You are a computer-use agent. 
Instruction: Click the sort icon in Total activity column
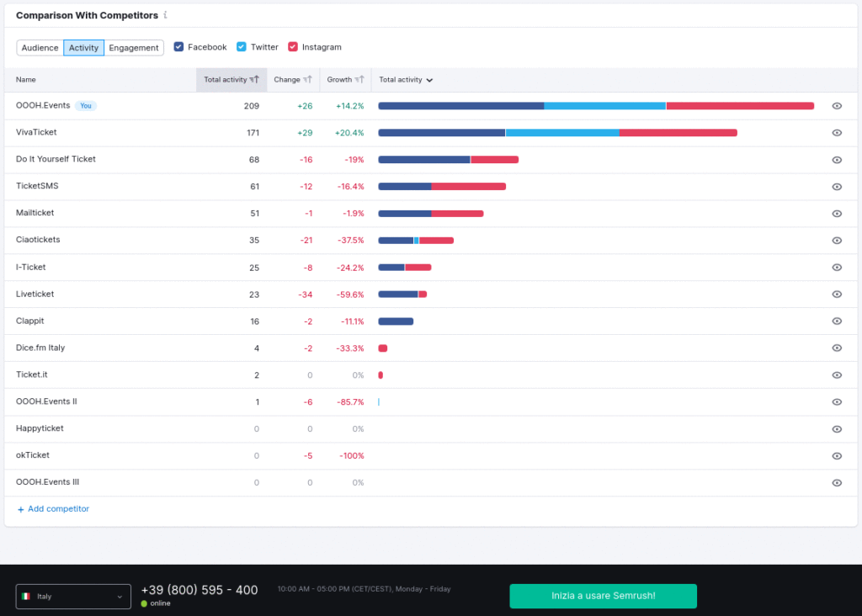(254, 80)
